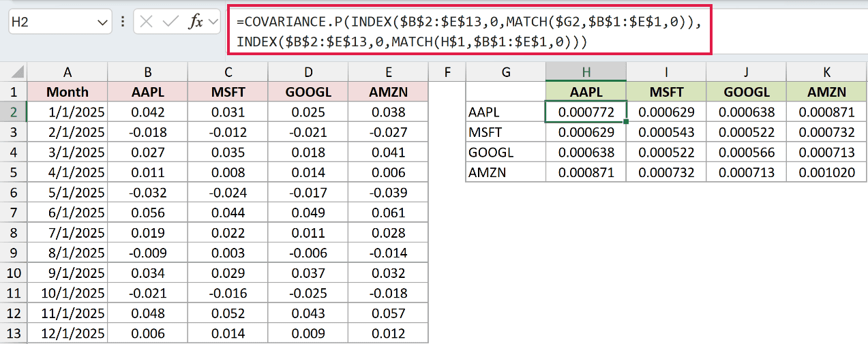Open the Name Box dropdown arrow

(x=104, y=22)
